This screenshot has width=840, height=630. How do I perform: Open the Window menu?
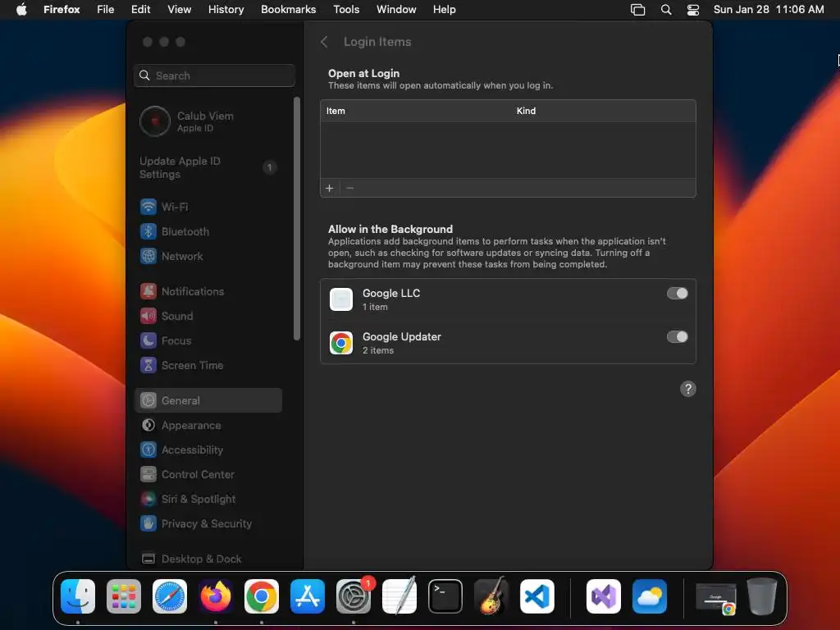[x=396, y=9]
